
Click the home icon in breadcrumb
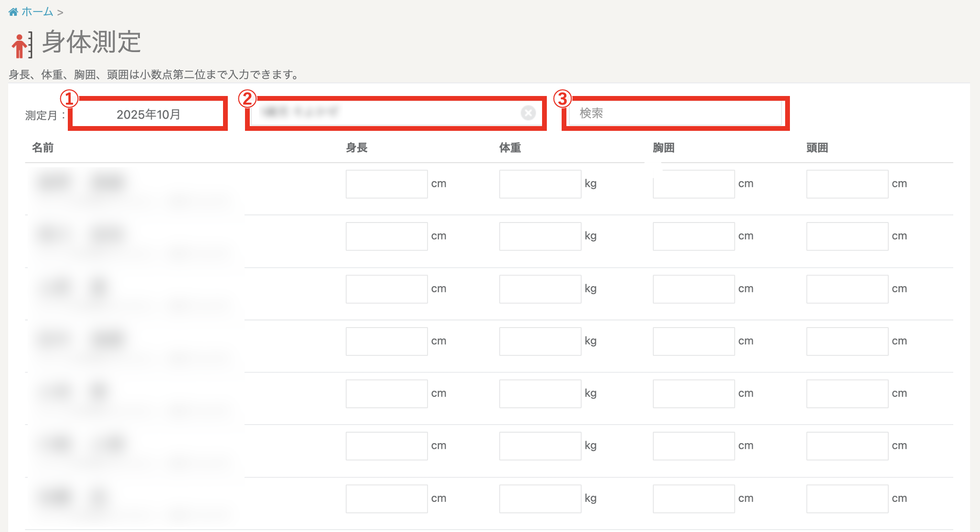pyautogui.click(x=13, y=12)
